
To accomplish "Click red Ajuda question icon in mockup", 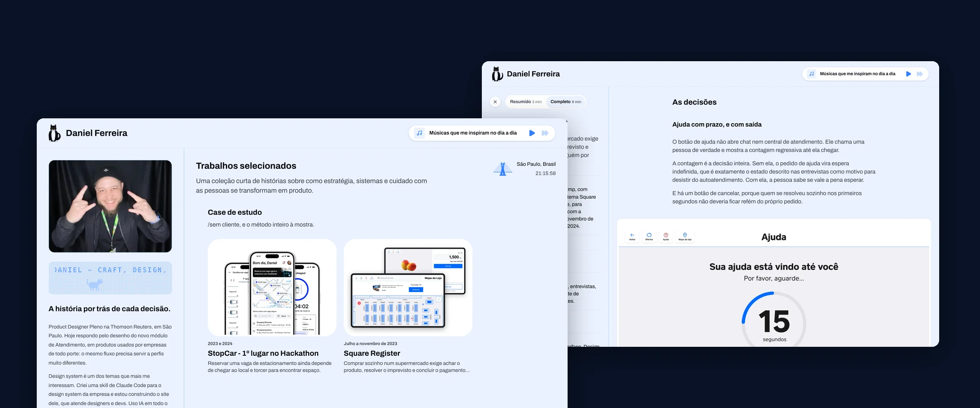I will (x=666, y=237).
